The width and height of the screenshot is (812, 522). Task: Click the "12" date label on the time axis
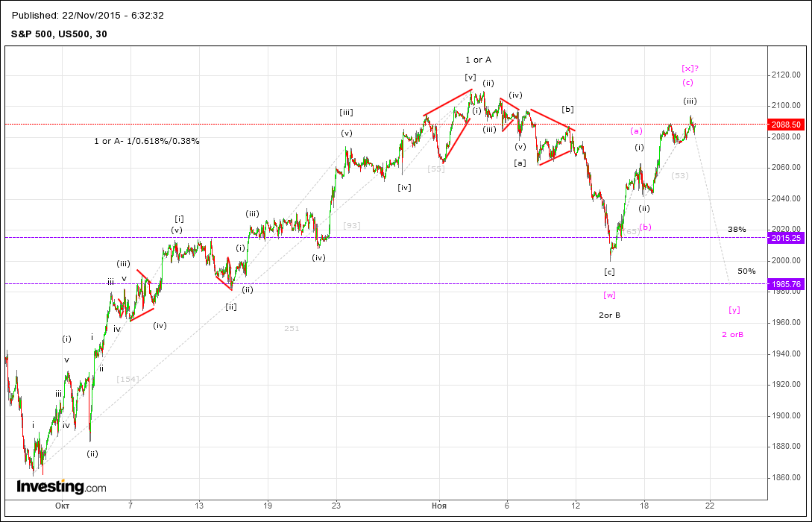click(576, 506)
